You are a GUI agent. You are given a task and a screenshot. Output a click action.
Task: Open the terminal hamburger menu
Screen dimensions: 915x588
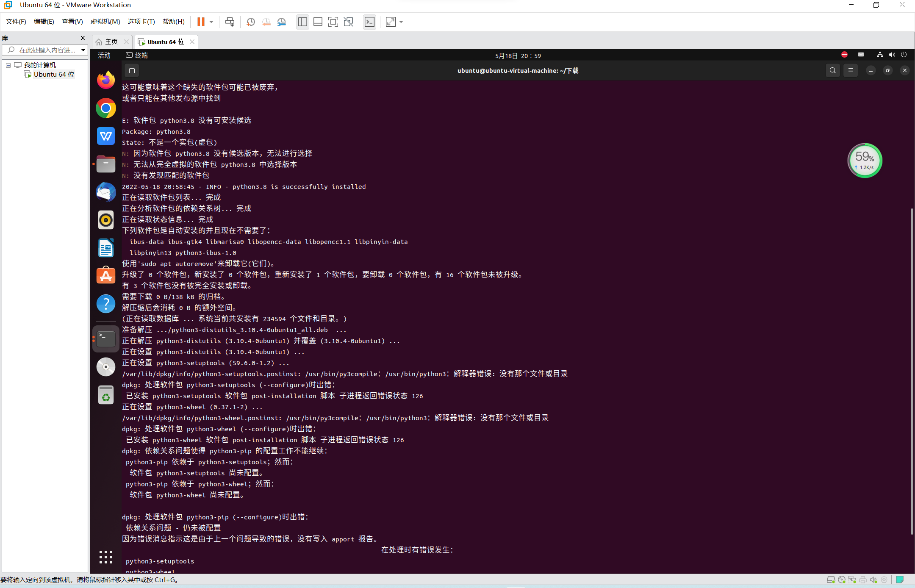(851, 70)
